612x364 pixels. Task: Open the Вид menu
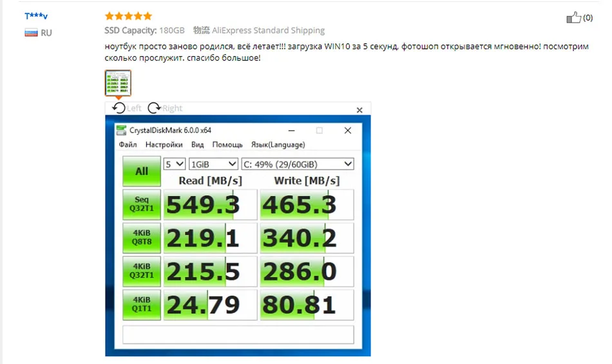click(x=198, y=145)
